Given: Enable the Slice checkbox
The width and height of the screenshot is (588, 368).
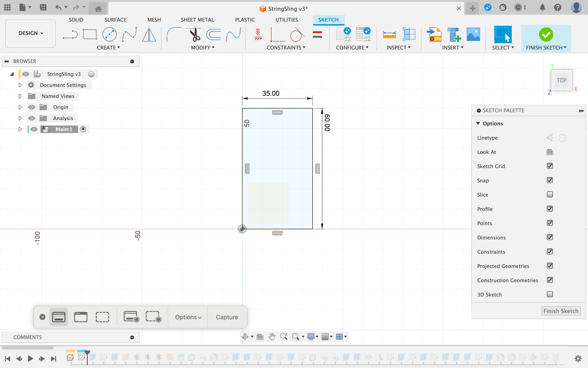Looking at the screenshot, I should tap(550, 195).
